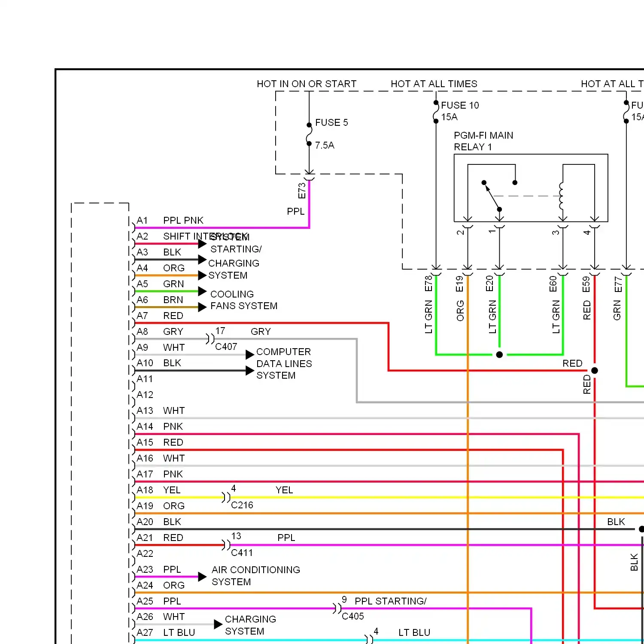Select the A14 pin label

coord(145,426)
